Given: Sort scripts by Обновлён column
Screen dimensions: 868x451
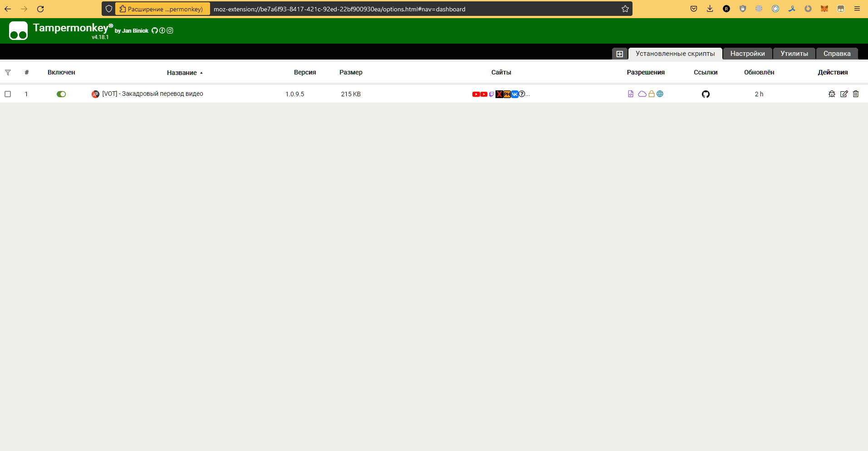Looking at the screenshot, I should click(759, 72).
